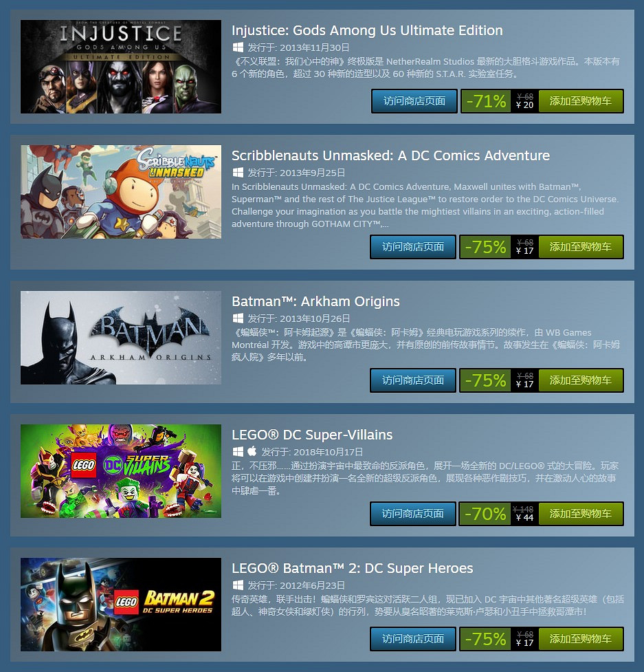Image resolution: width=644 pixels, height=672 pixels.
Task: Click Windows icon under LEGO Batman 2
Action: [238, 585]
